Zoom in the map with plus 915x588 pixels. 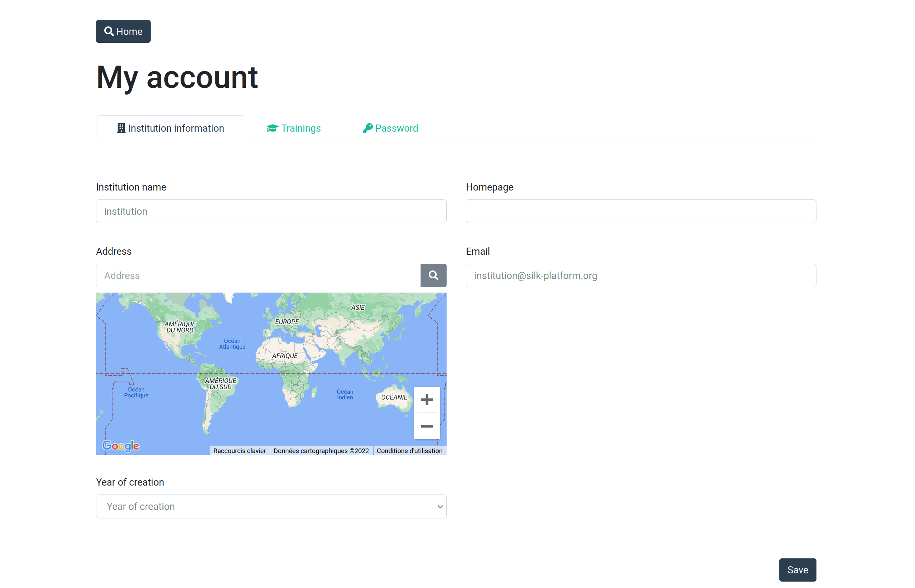tap(426, 399)
